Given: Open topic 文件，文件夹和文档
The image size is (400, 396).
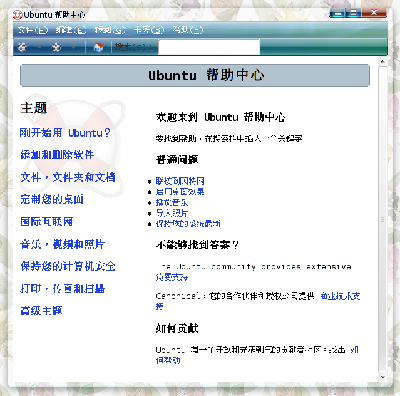Looking at the screenshot, I should click(68, 177).
